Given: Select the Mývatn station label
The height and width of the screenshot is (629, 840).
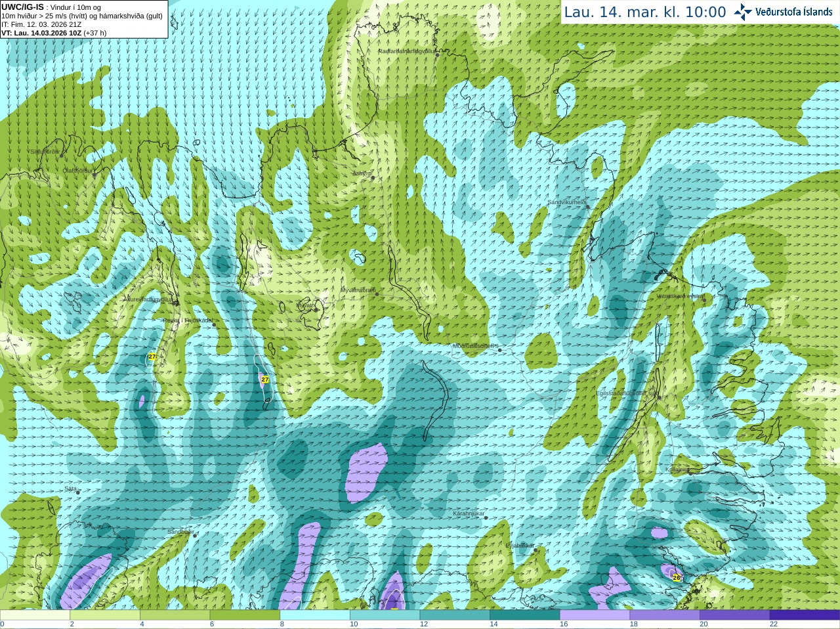Looking at the screenshot, I should click(305, 305).
